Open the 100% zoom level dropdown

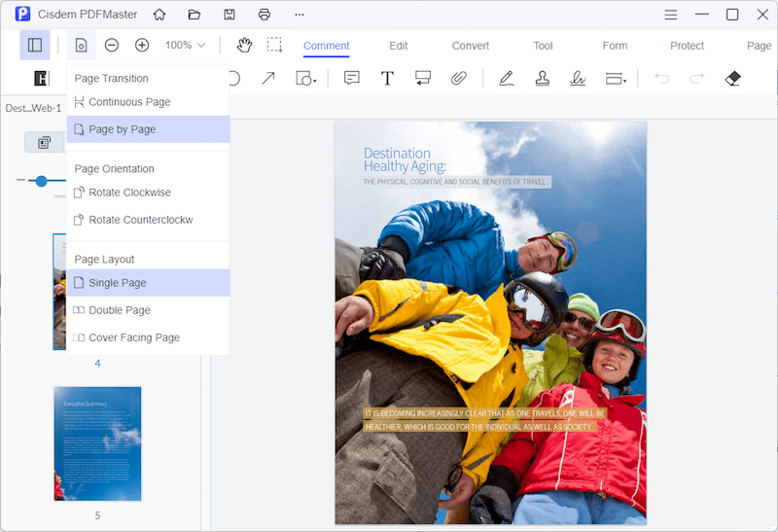pyautogui.click(x=185, y=45)
